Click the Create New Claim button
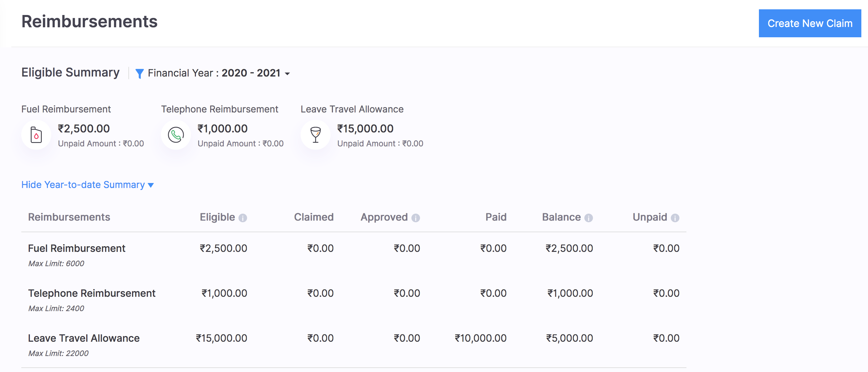 (809, 23)
